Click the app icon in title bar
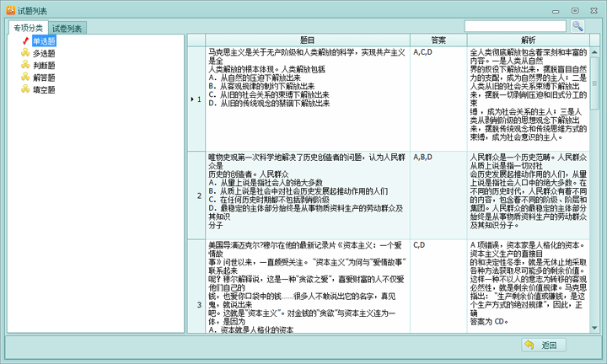This screenshot has width=607, height=364. click(x=9, y=10)
